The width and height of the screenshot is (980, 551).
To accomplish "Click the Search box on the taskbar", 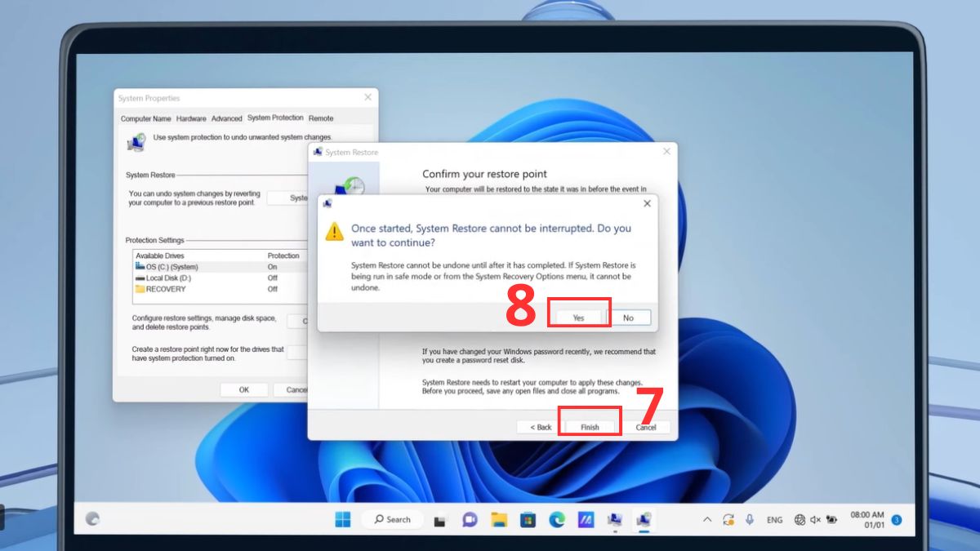I will 392,519.
